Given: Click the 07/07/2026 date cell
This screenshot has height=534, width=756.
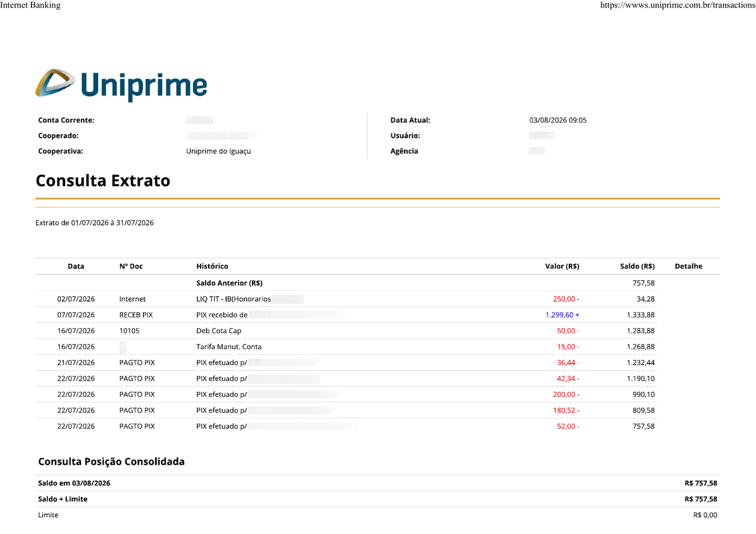Looking at the screenshot, I should [76, 314].
